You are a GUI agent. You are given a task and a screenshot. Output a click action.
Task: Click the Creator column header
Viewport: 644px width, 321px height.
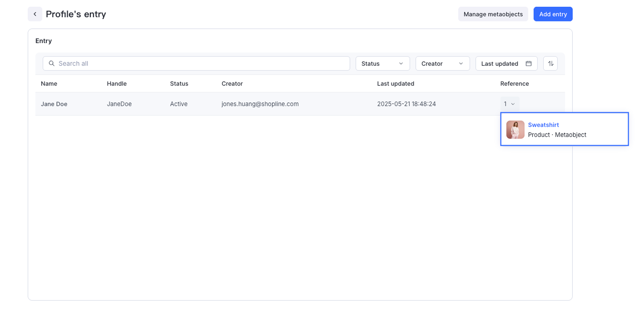point(232,84)
